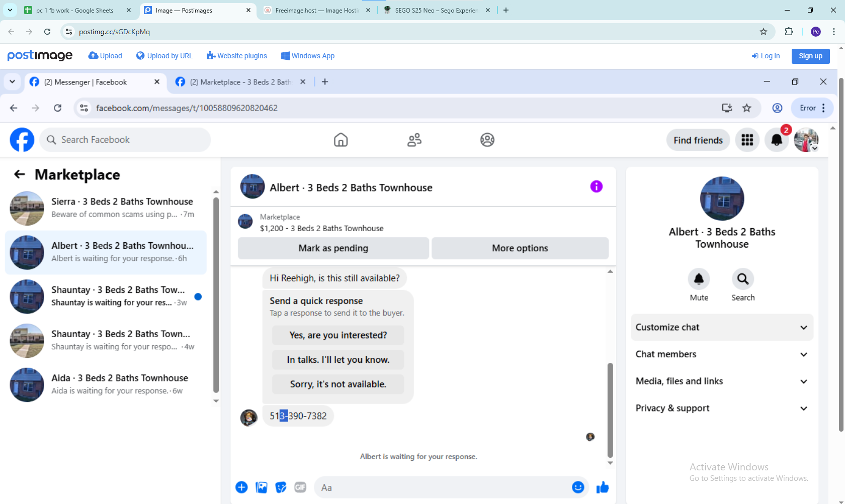Image resolution: width=845 pixels, height=504 pixels.
Task: Open more actions plus icon
Action: coord(241,487)
